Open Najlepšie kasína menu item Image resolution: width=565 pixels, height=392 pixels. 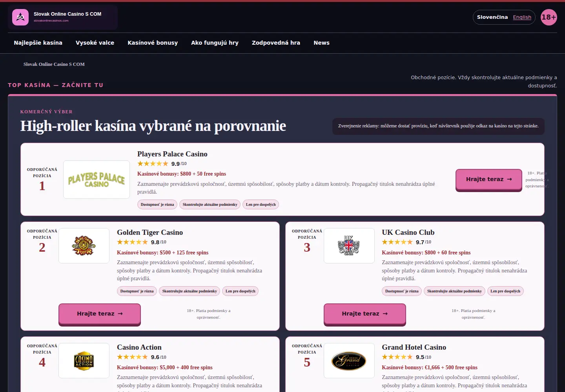pyautogui.click(x=38, y=43)
